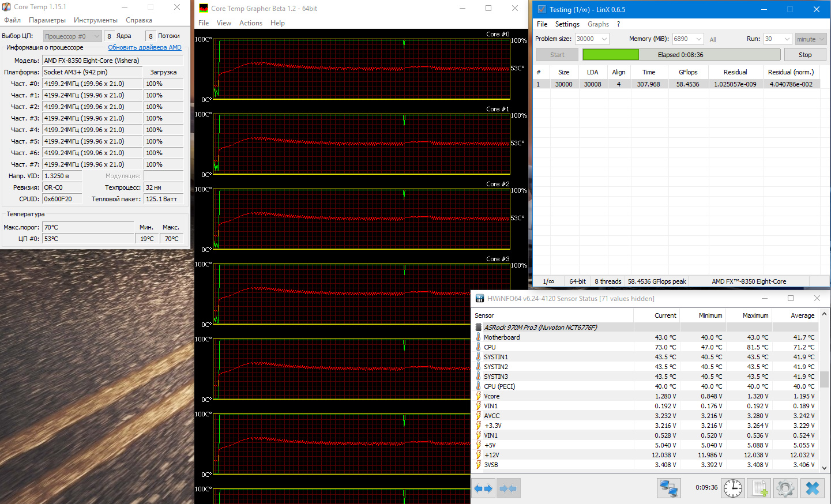Viewport: 831px width, 504px height.
Task: Click the model field AMD FX-8350 Eight-Core (Vishera)
Action: point(113,61)
